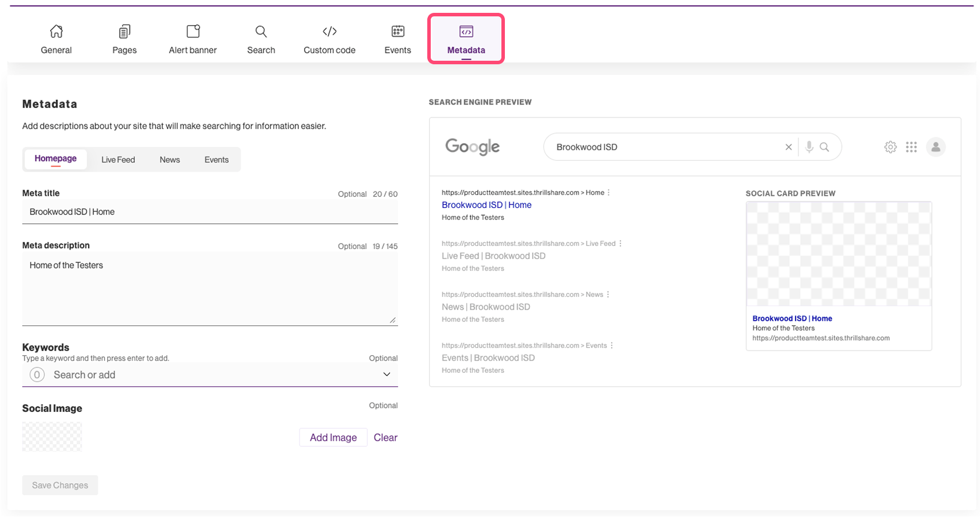Click the Social Image placeholder thumbnail
Viewport: 980px width, 517px height.
pos(52,436)
